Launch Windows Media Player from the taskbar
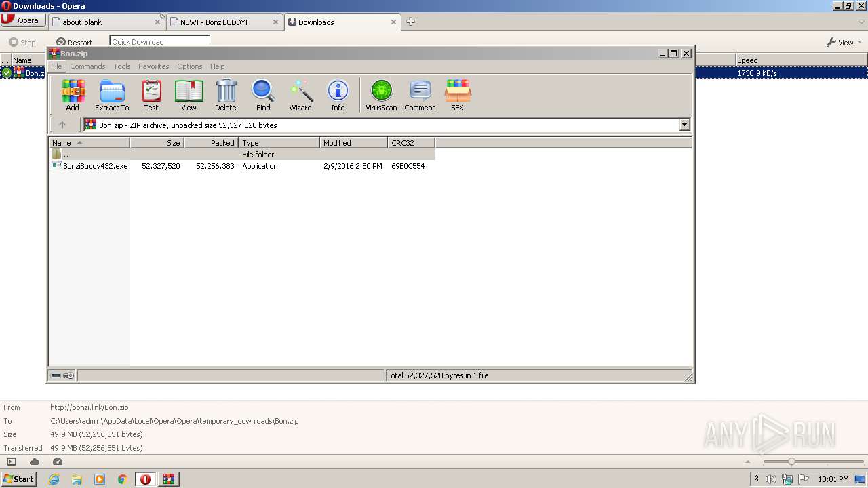Image resolution: width=868 pixels, height=488 pixels. [x=100, y=479]
